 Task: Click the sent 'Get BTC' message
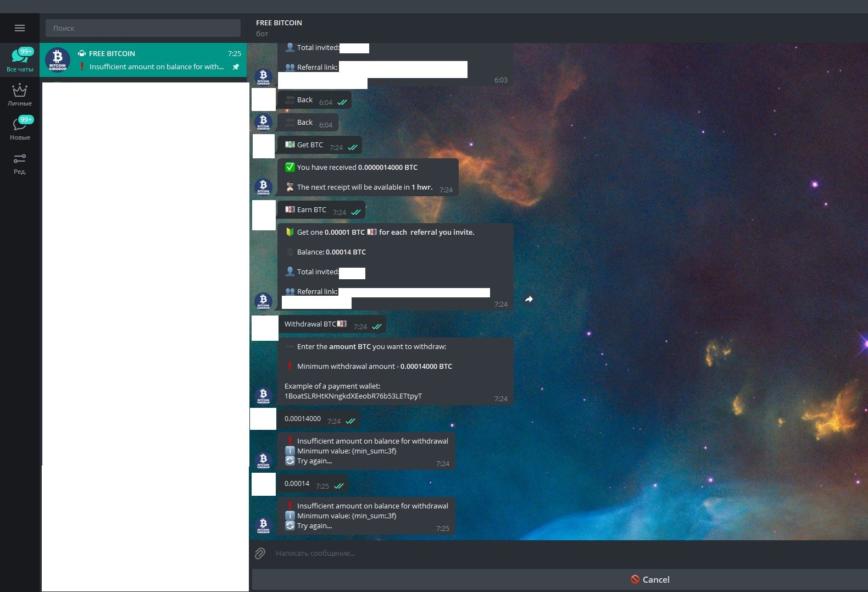[320, 146]
